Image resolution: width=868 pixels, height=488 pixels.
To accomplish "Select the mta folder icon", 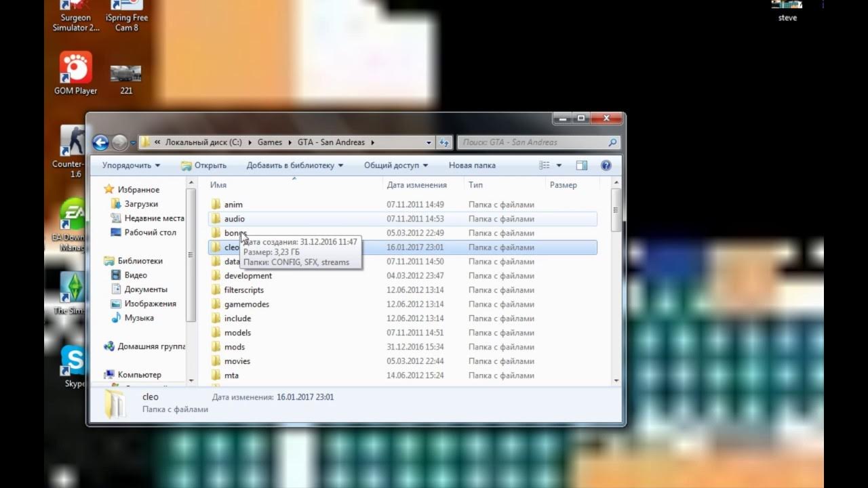I will coord(216,375).
